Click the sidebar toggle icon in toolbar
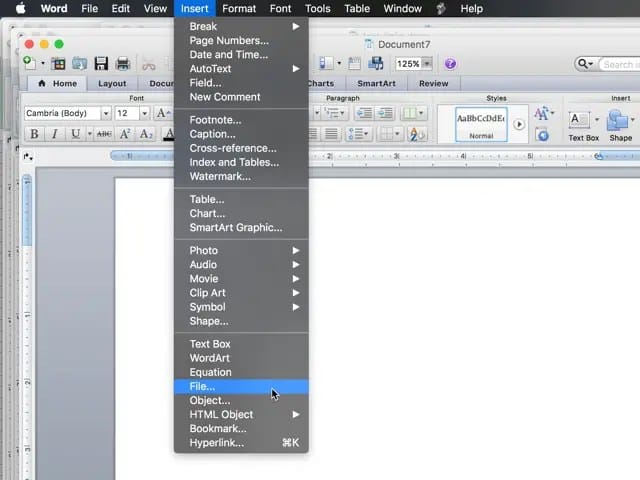Screen dimensions: 640x480 [x=325, y=63]
